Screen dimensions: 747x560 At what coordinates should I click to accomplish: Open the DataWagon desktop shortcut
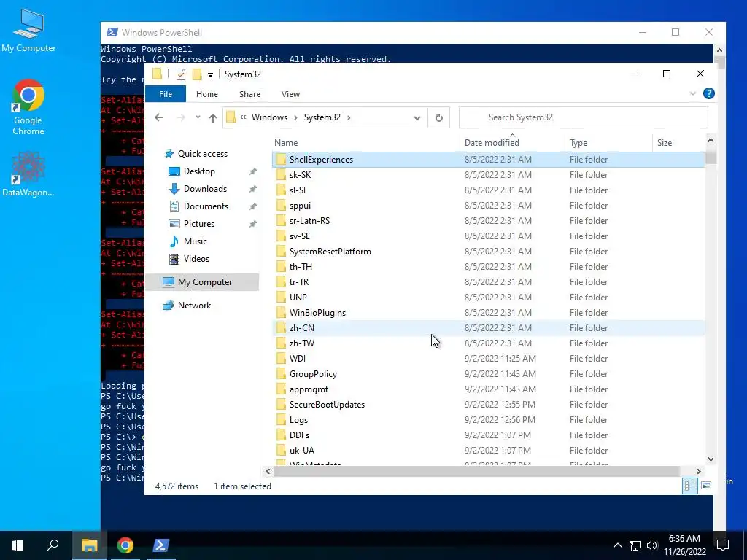[x=28, y=174]
